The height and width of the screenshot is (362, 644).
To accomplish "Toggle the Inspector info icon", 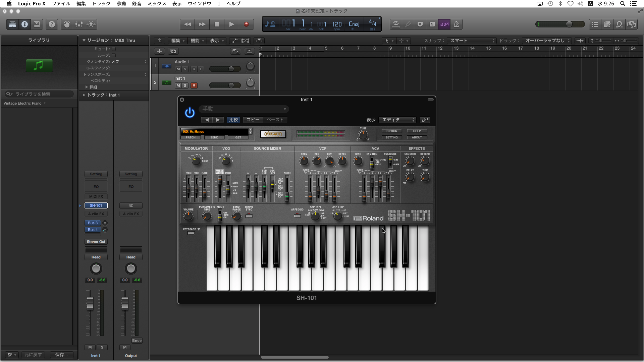I will click(x=24, y=24).
